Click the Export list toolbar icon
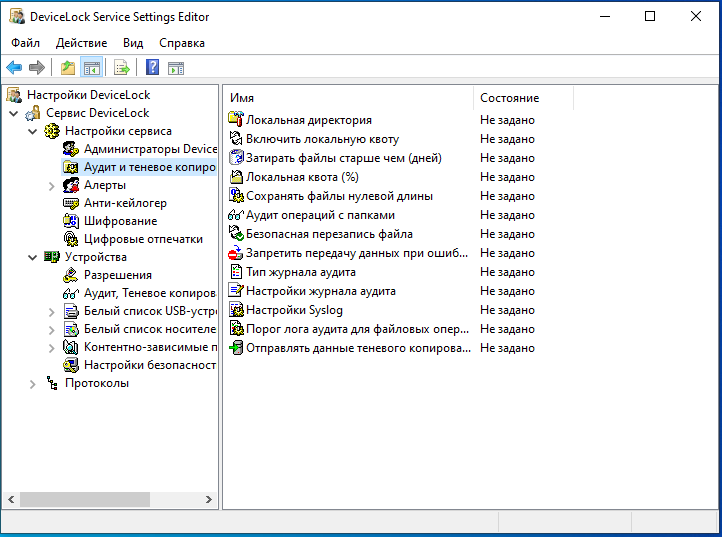Image resolution: width=722 pixels, height=537 pixels. (122, 68)
